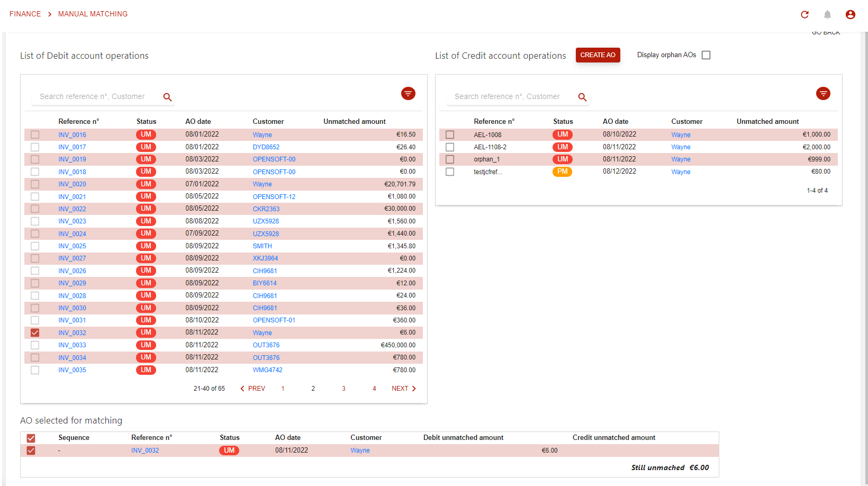868x486 pixels.
Task: Go to PREV page of debit list
Action: click(253, 389)
